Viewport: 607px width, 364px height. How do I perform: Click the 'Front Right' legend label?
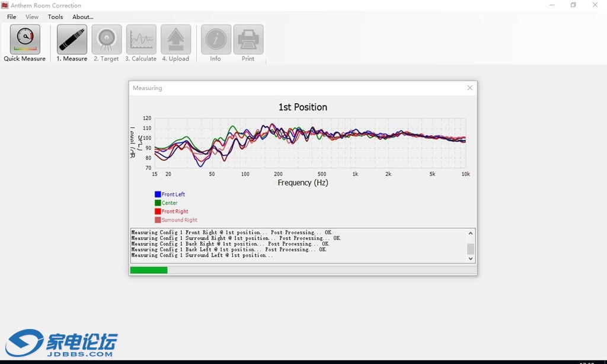(x=175, y=212)
